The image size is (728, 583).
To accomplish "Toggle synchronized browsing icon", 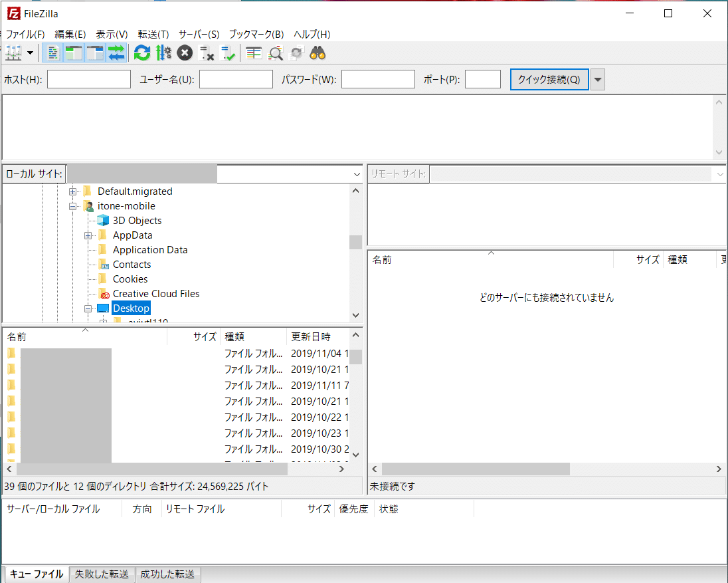I will [x=296, y=53].
